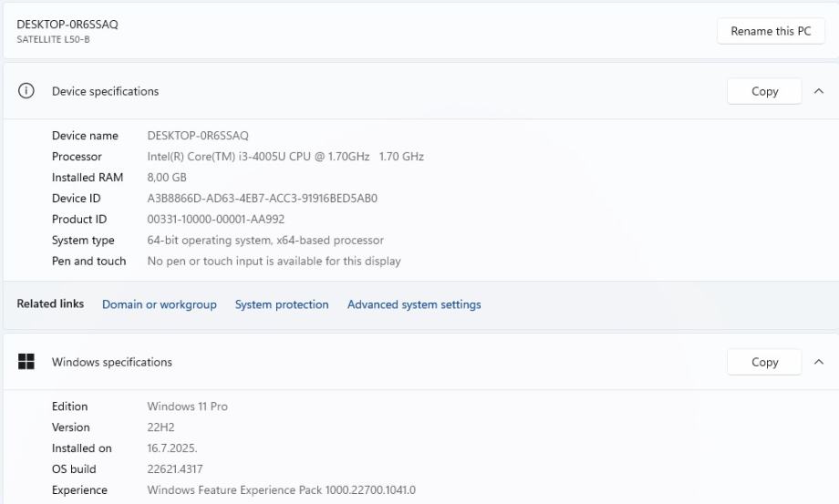Collapse the Device specifications section chevron

818,91
